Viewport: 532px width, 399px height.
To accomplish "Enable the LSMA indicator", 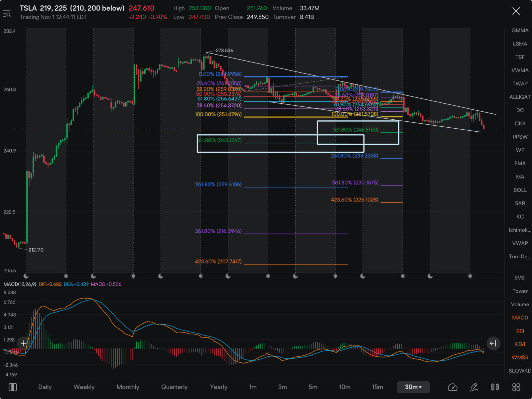I will coord(520,44).
